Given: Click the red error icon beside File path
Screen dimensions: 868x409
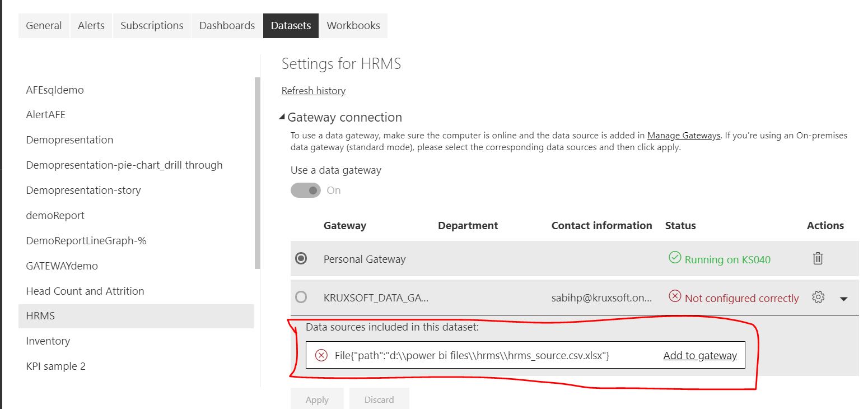Looking at the screenshot, I should click(321, 355).
